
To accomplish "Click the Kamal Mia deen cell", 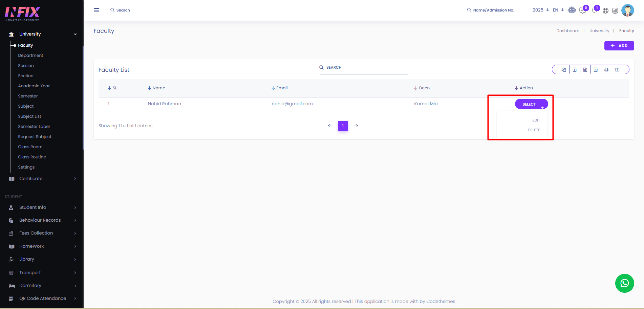I will point(426,104).
